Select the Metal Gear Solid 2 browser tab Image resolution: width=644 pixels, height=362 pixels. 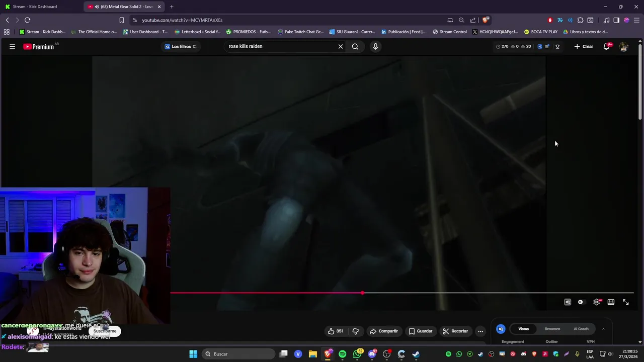(123, 7)
